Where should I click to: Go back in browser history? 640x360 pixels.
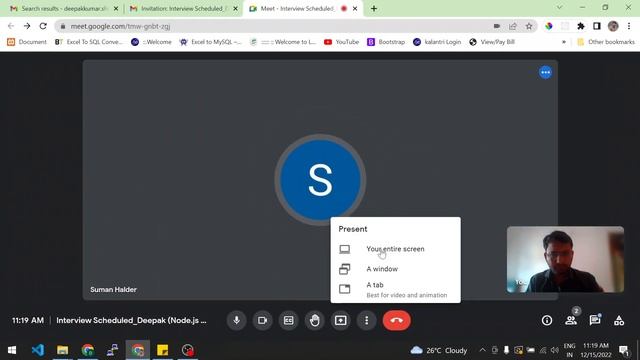(11, 26)
